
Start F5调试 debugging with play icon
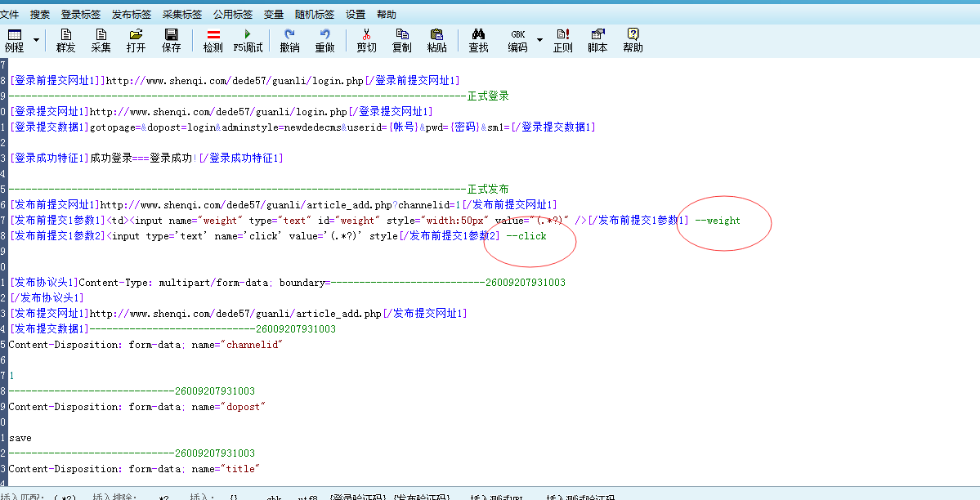point(248,40)
